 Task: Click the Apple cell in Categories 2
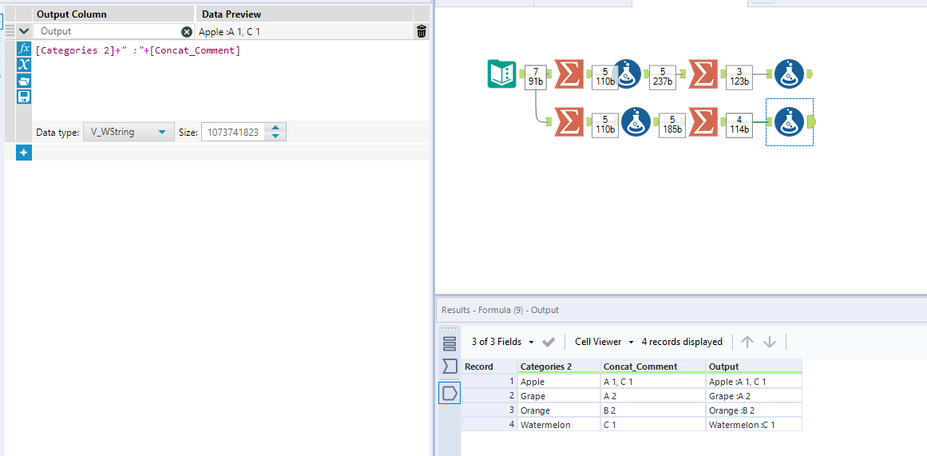[559, 382]
